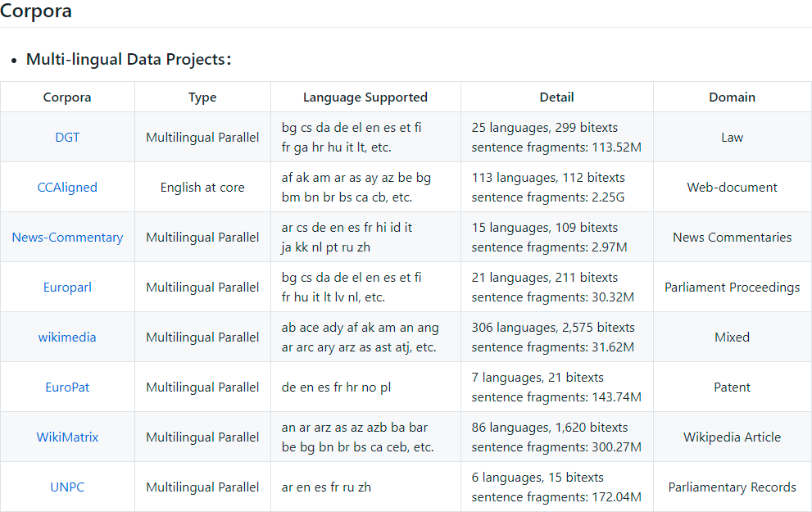This screenshot has height=512, width=812.
Task: Click '7 languages, 21 bitexts' detail
Action: pos(538,378)
